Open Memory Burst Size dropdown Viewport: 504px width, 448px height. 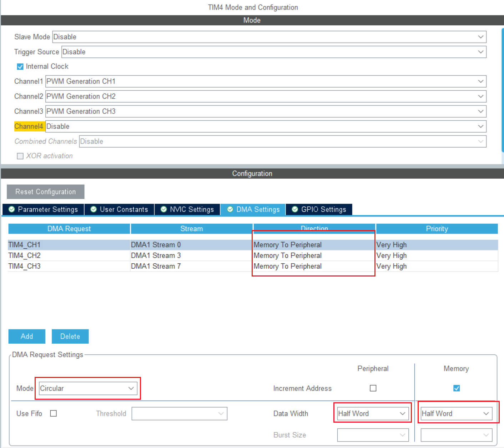point(457,435)
